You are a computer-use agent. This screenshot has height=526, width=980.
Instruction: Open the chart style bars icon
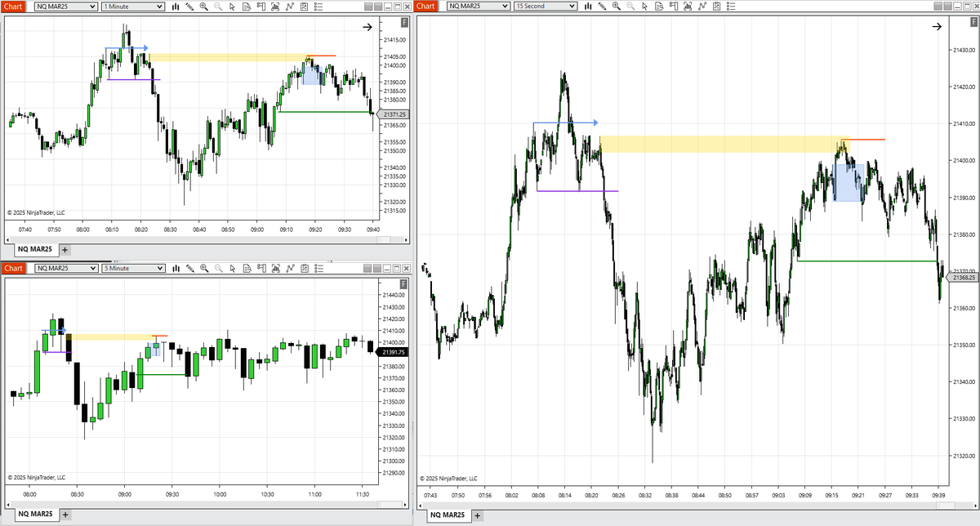coord(175,6)
